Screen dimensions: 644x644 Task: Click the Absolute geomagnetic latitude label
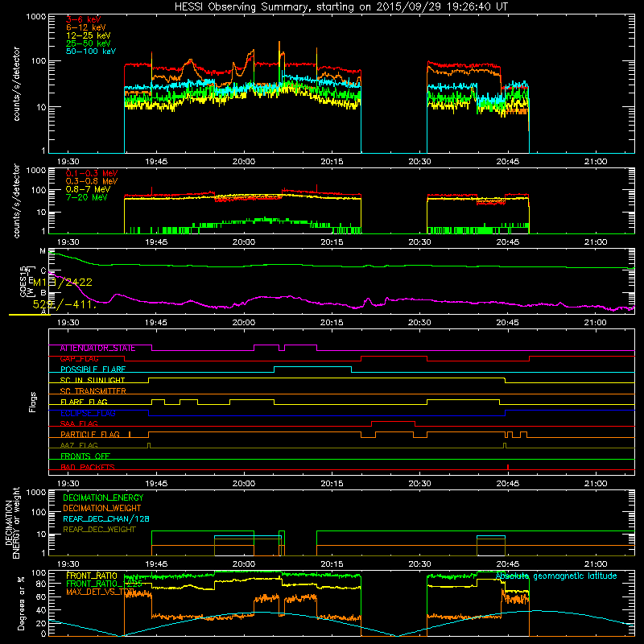[556, 576]
